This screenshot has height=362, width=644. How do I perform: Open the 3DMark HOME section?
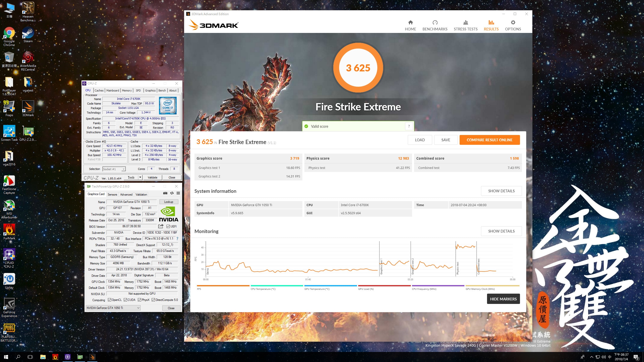pyautogui.click(x=410, y=25)
